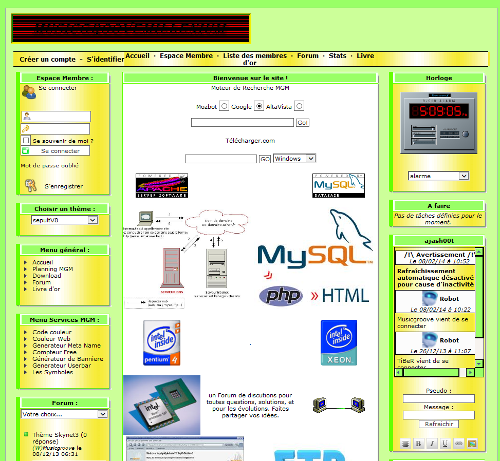The width and height of the screenshot is (500, 461).
Task: Open Livre d'or in the top navigation
Action: [x=365, y=56]
